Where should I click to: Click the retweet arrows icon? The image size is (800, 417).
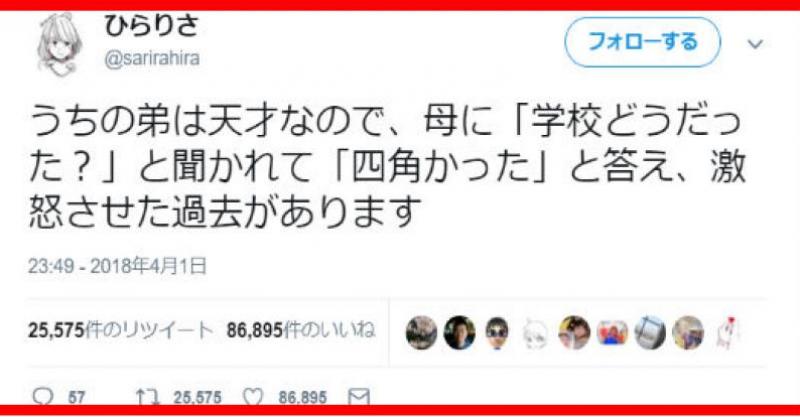point(147,397)
